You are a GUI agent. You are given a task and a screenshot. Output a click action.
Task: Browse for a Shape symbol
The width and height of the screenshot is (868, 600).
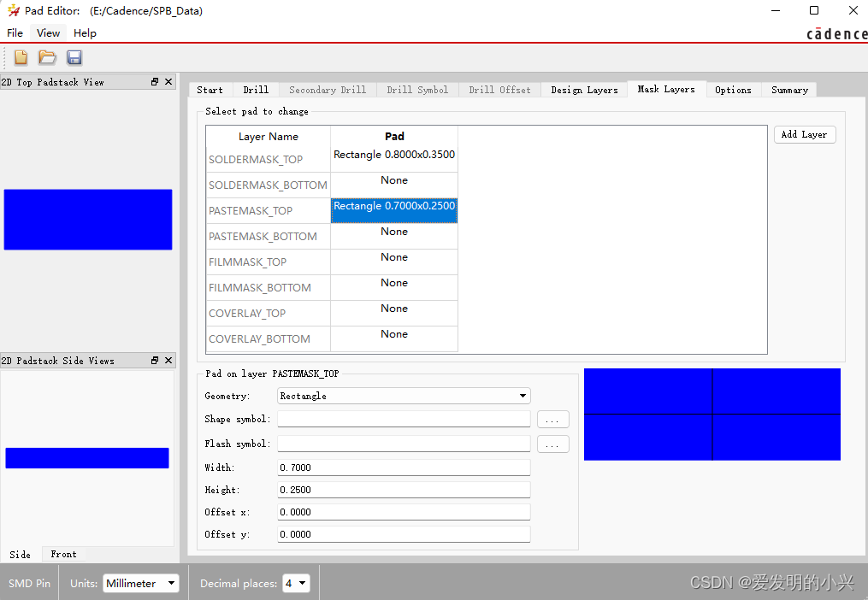[552, 420]
